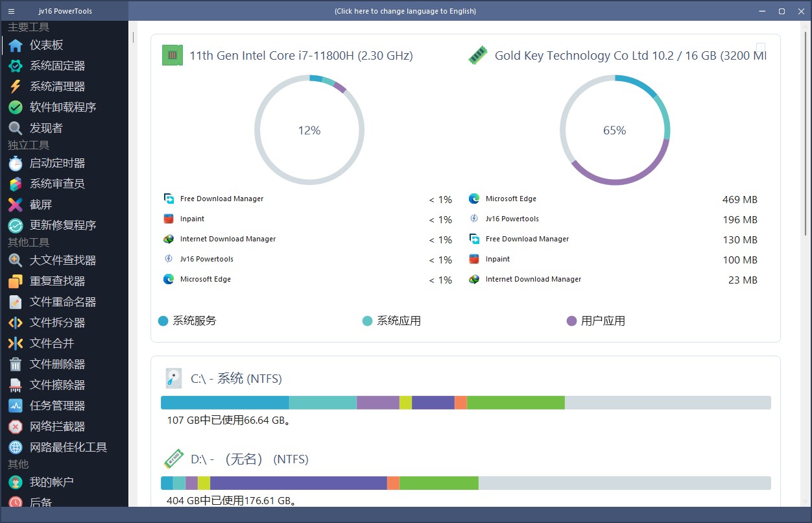
Task: Click the 11th Gen Intel Core i7-11800H heading
Action: (x=301, y=56)
